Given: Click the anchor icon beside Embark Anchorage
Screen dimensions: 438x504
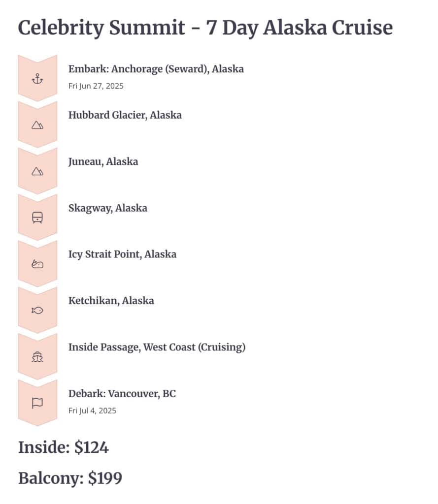Looking at the screenshot, I should 37,79.
